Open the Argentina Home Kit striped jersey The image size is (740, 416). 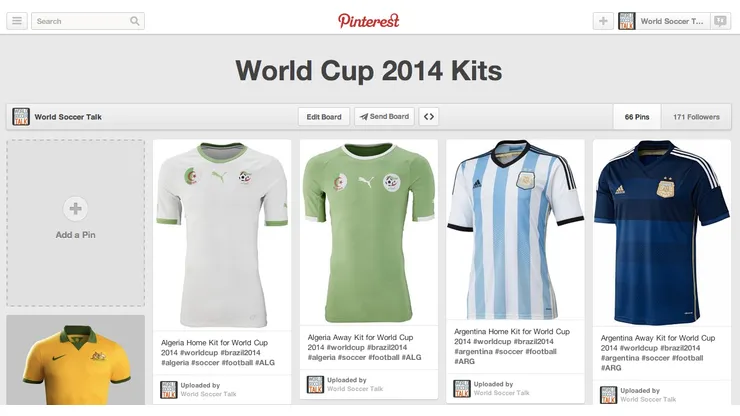point(515,229)
